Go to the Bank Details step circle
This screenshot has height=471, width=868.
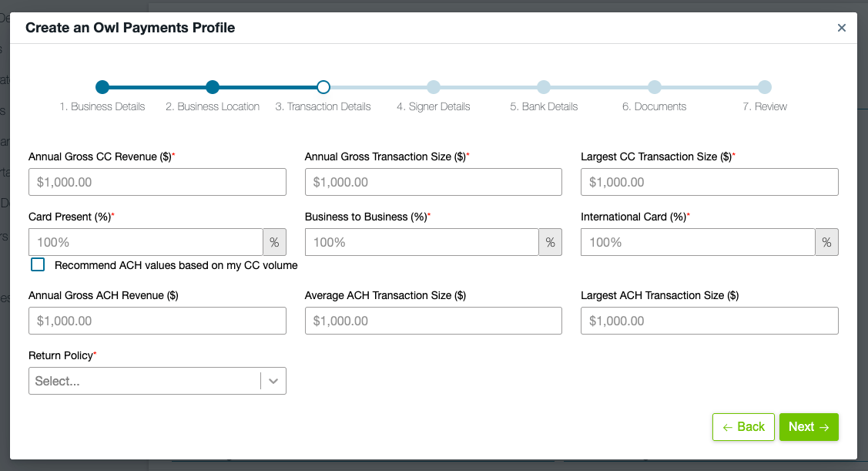(x=544, y=87)
